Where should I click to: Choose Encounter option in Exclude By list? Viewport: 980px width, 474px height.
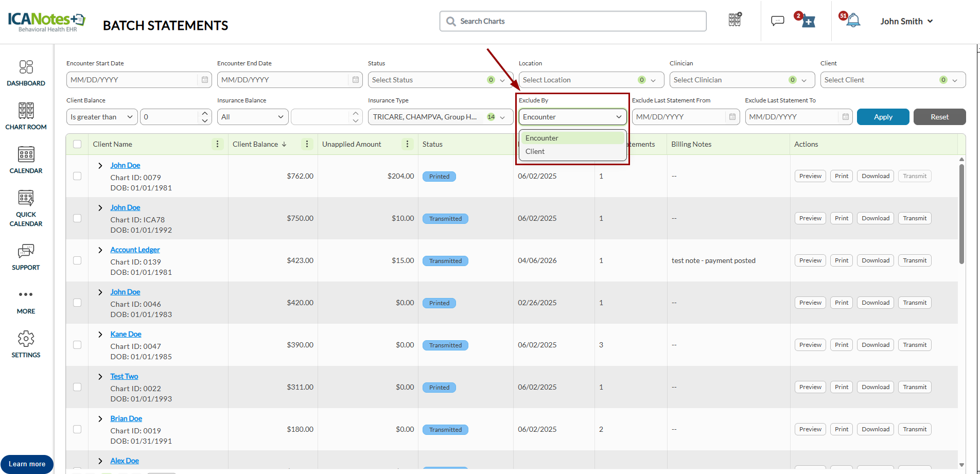pos(542,138)
